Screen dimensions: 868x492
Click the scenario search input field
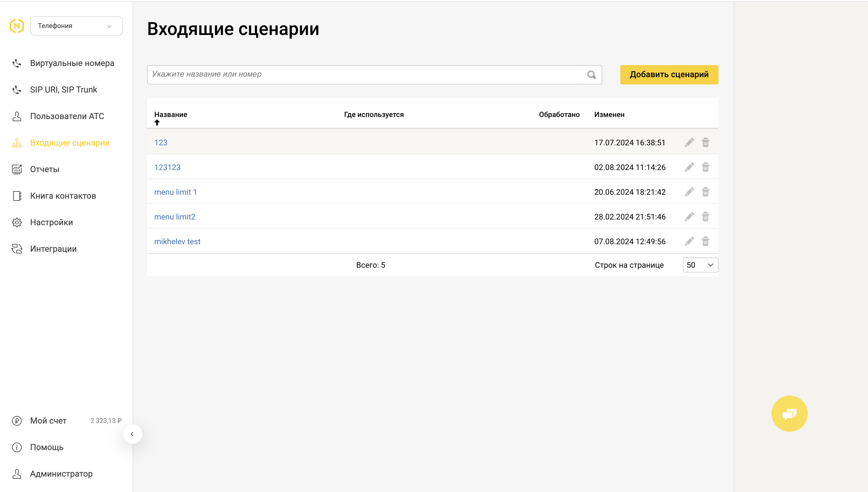click(x=365, y=75)
